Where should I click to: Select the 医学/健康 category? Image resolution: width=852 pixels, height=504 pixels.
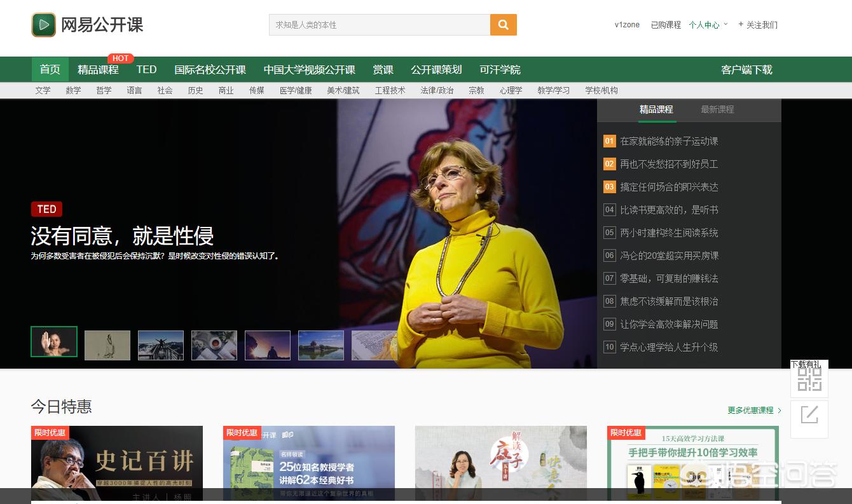pyautogui.click(x=296, y=90)
